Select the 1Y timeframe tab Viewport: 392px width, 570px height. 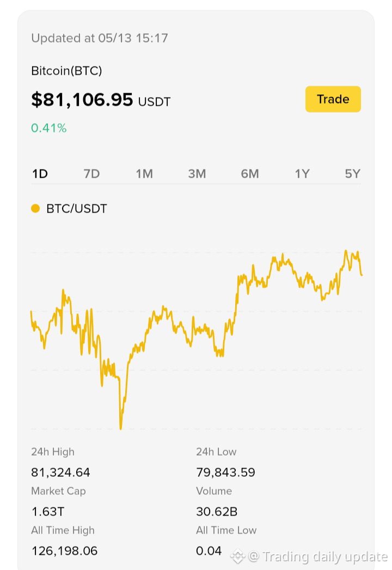coord(302,174)
